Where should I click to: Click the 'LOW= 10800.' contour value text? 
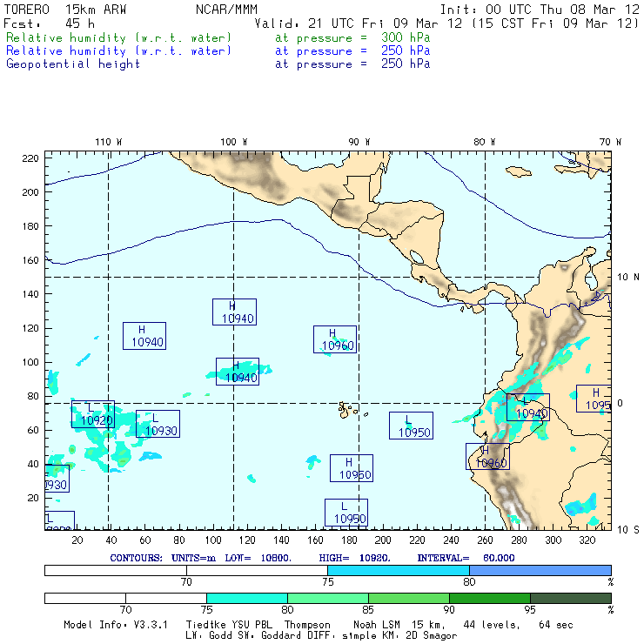258,558
